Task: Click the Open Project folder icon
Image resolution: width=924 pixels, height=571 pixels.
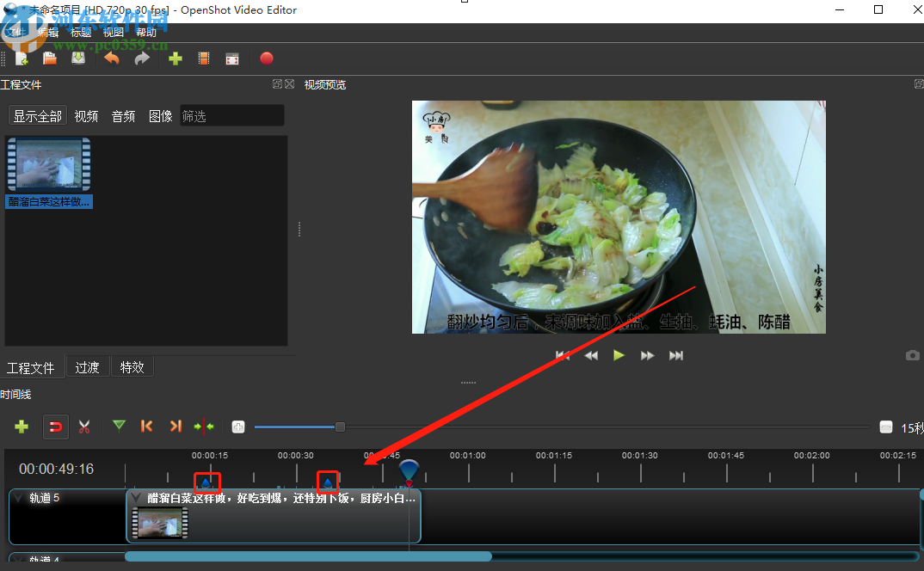Action: [x=50, y=58]
